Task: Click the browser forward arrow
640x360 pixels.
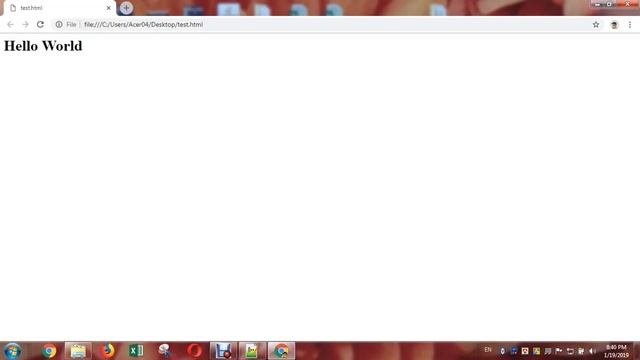Action: click(x=25, y=24)
